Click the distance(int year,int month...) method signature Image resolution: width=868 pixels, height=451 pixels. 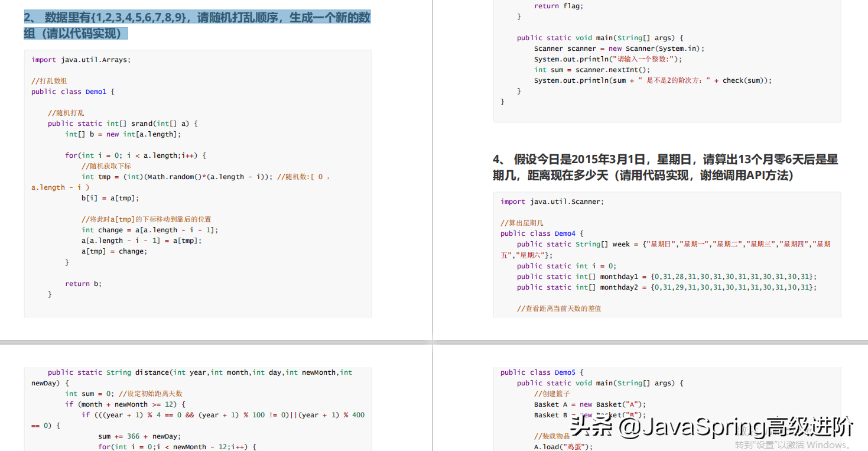coord(192,378)
